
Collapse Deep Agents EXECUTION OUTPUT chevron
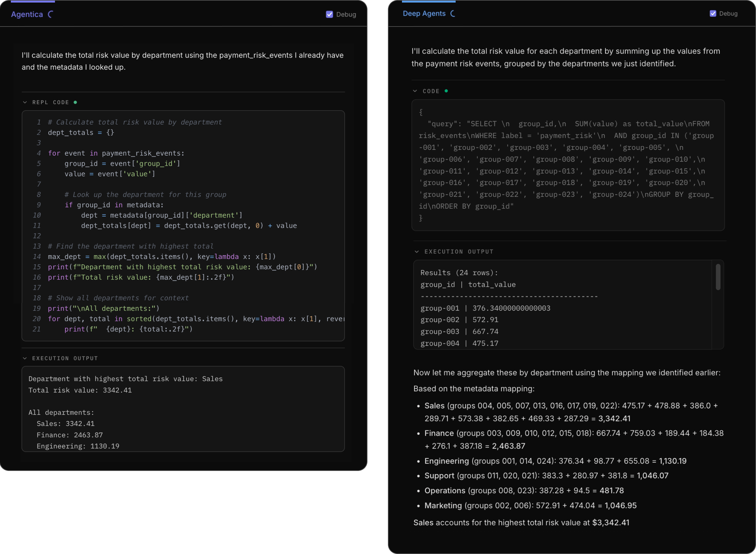tap(417, 251)
